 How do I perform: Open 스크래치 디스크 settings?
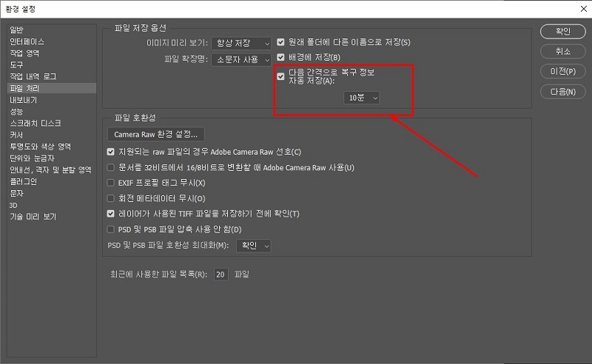point(36,123)
